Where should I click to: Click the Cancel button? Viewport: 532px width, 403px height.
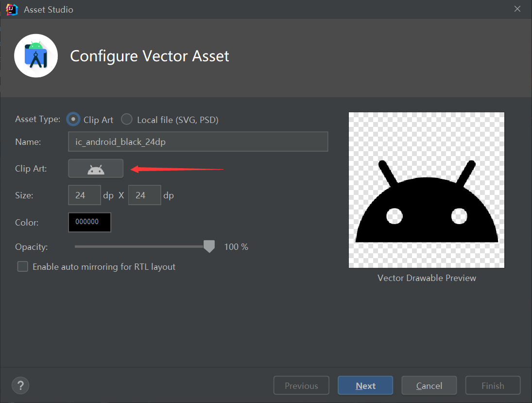pyautogui.click(x=429, y=385)
